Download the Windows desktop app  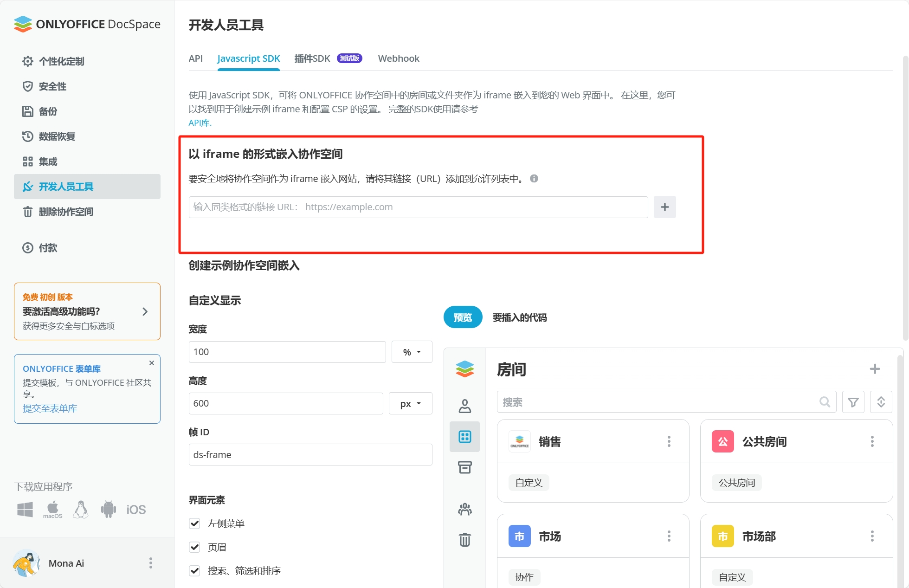pos(25,510)
